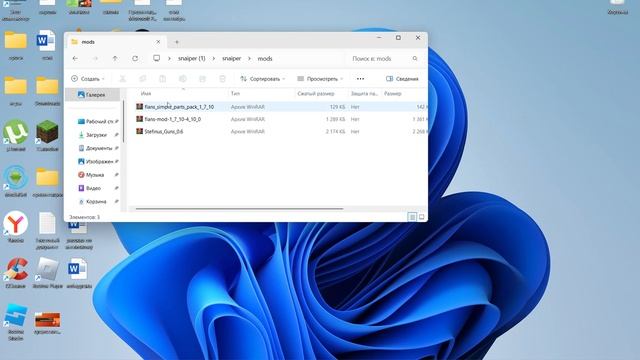Click the Copy toolbar icon
Image resolution: width=640 pixels, height=360 pixels.
(x=142, y=79)
